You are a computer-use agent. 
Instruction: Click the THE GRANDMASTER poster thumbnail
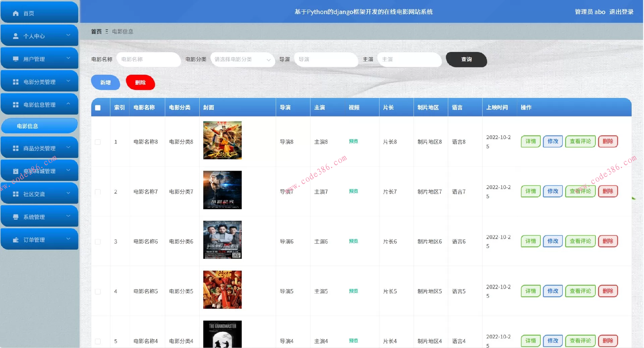click(222, 335)
